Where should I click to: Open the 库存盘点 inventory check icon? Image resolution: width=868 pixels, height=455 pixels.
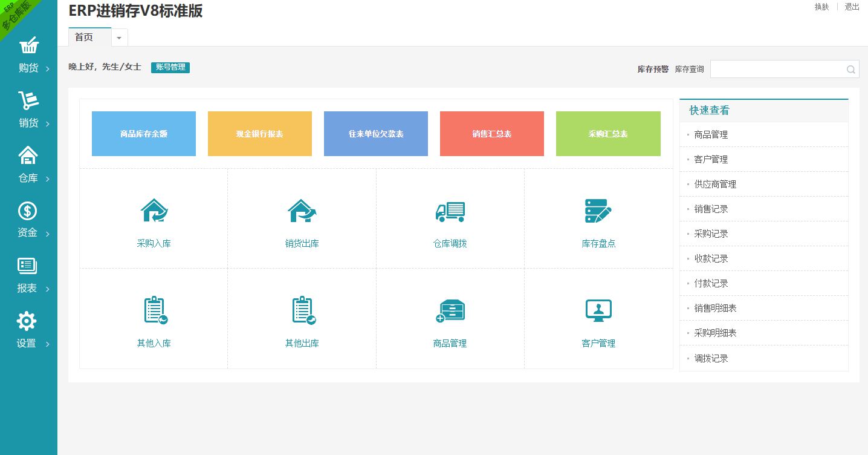(x=598, y=211)
